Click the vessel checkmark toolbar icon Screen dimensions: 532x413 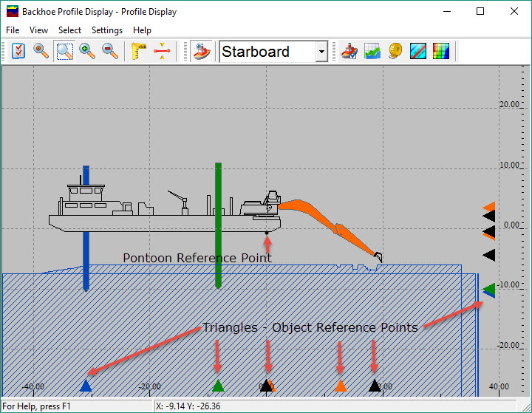point(349,51)
